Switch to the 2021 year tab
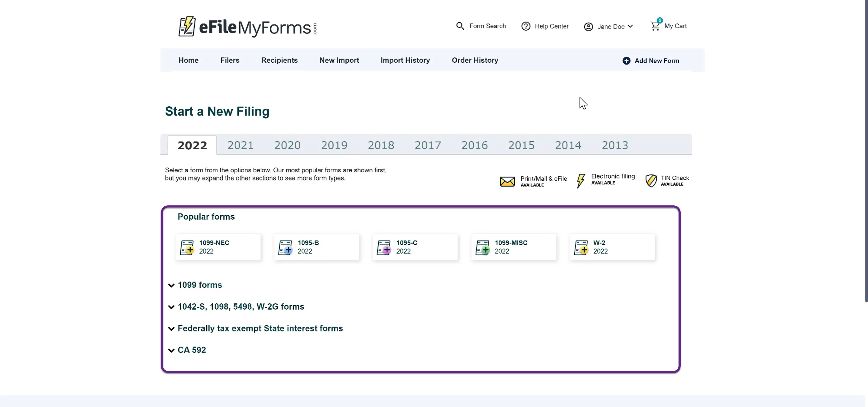 [240, 145]
